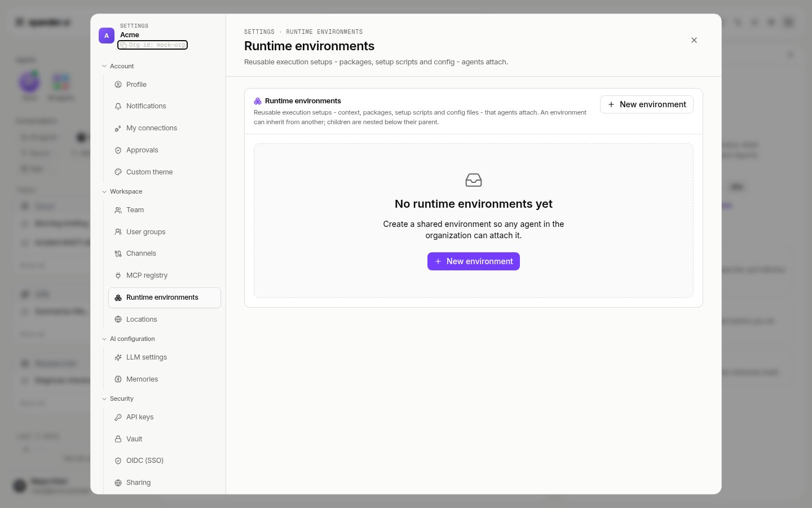Go to Channels settings

[x=165, y=253]
